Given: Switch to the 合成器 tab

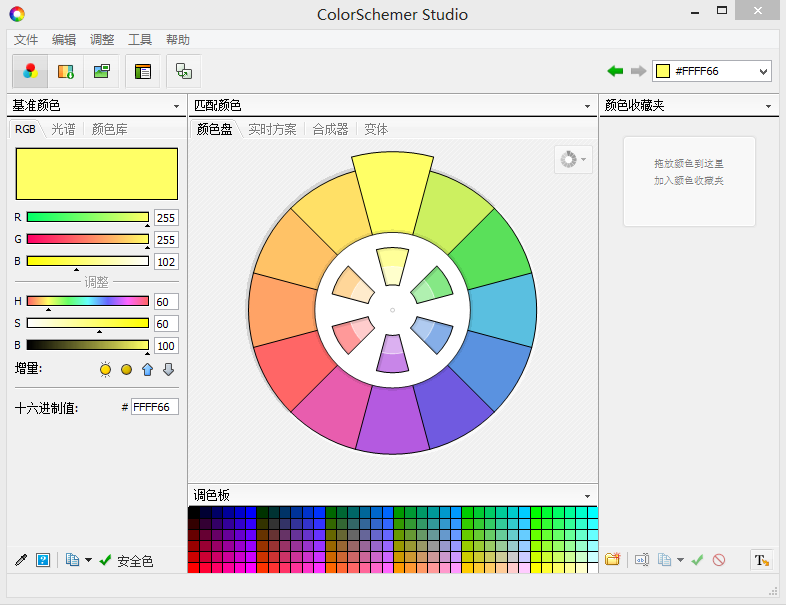Looking at the screenshot, I should tap(330, 129).
